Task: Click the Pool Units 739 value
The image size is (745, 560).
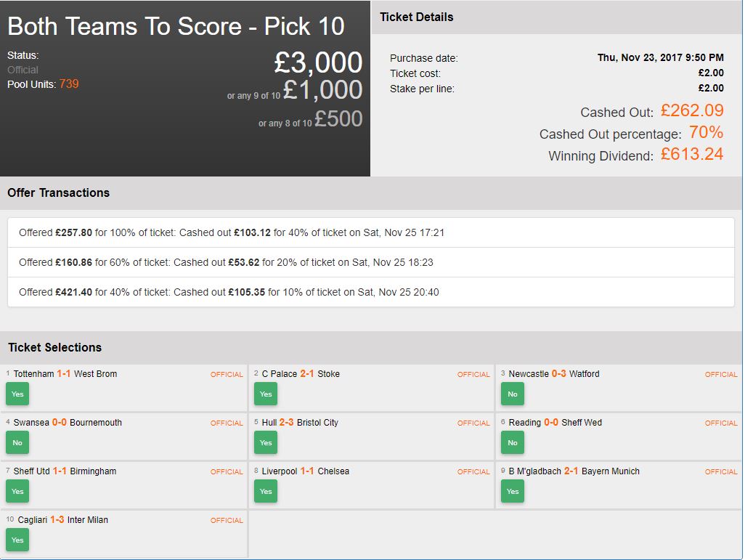Action: (69, 84)
